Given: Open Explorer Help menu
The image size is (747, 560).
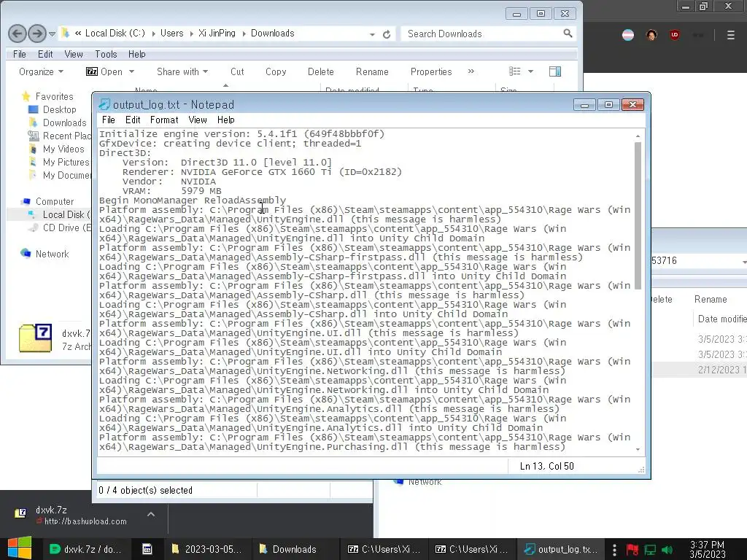Looking at the screenshot, I should point(136,54).
